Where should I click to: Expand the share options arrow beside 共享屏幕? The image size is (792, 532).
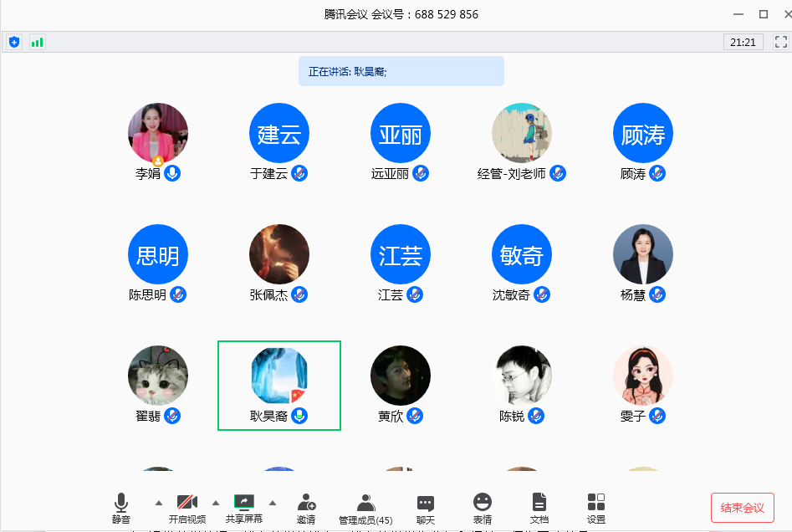(273, 503)
